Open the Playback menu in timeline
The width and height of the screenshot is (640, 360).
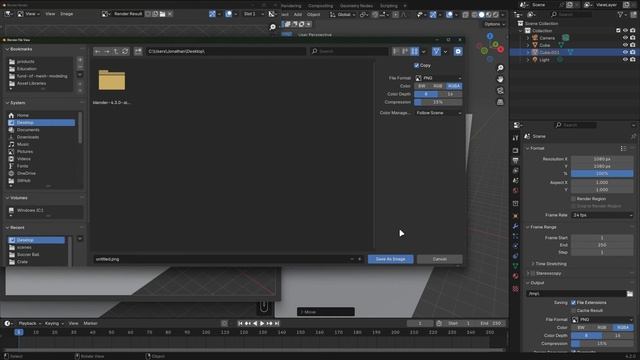click(x=29, y=323)
